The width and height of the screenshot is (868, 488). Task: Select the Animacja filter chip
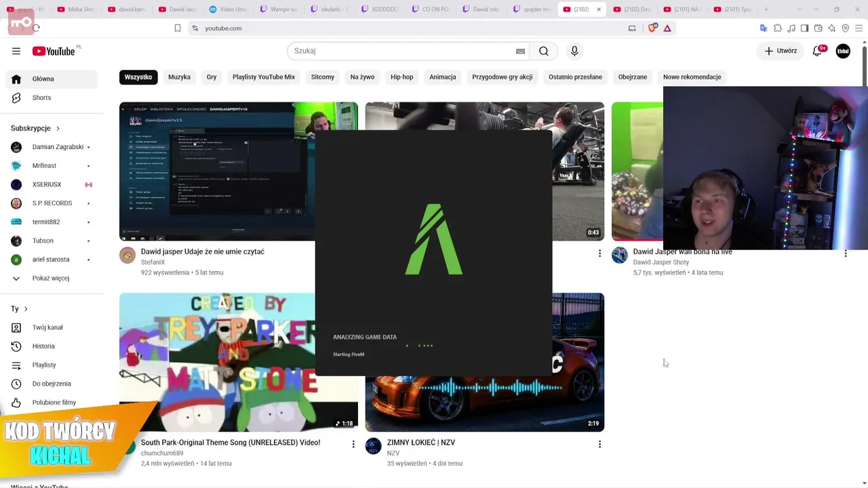pos(443,77)
